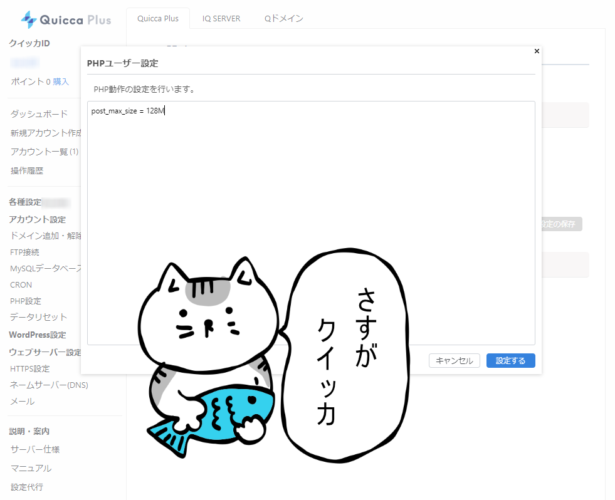
Task: Click the クイッカID label
Action: (29, 43)
